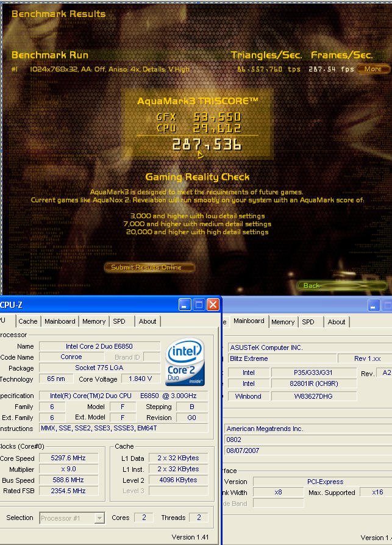The image size is (392, 545).
Task: Open About tab in right CPU-Z window
Action: (x=337, y=322)
